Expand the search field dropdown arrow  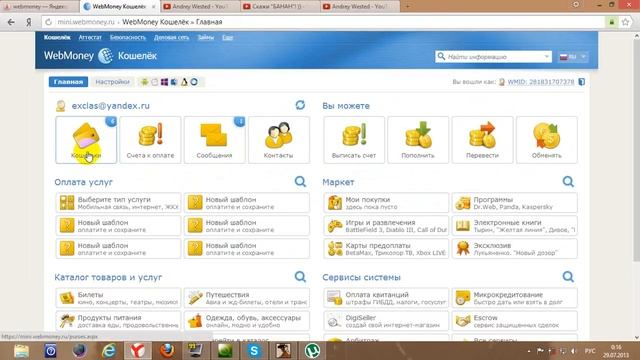pos(547,57)
